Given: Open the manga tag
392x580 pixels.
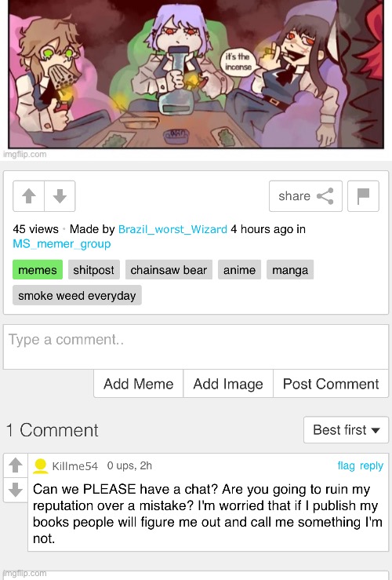Looking at the screenshot, I should click(x=290, y=270).
